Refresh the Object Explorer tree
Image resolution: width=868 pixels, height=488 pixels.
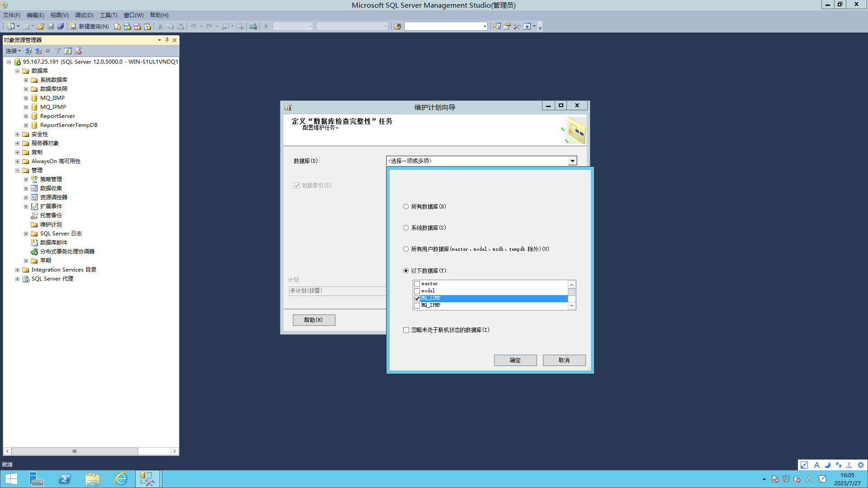click(68, 51)
